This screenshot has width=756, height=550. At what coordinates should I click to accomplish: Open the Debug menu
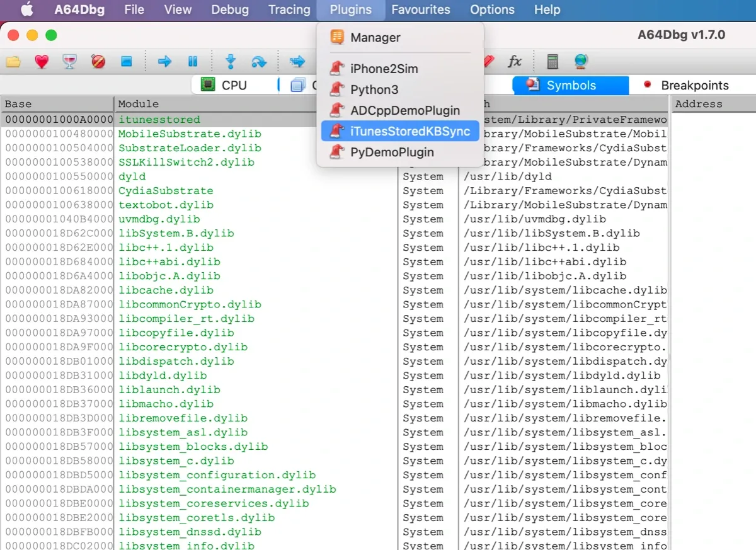[x=230, y=9]
